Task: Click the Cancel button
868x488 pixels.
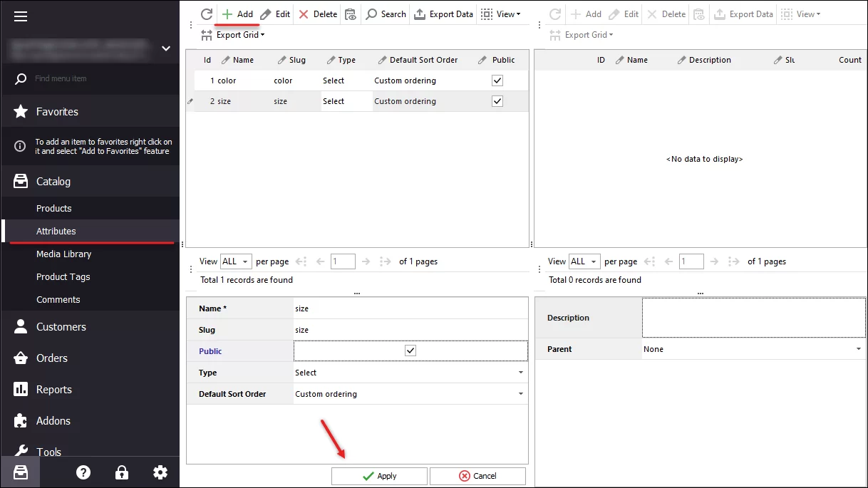Action: coord(477,475)
